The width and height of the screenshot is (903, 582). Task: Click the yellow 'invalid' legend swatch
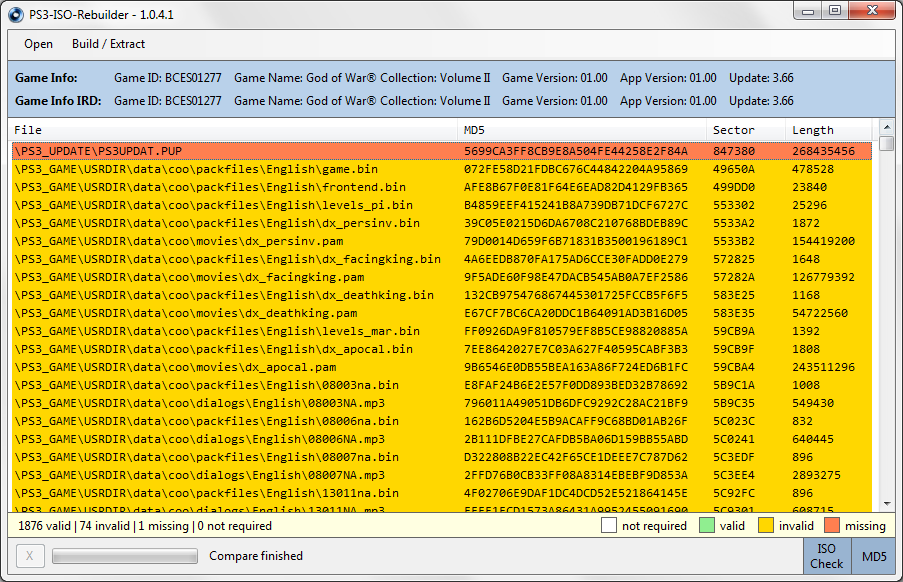[x=765, y=525]
